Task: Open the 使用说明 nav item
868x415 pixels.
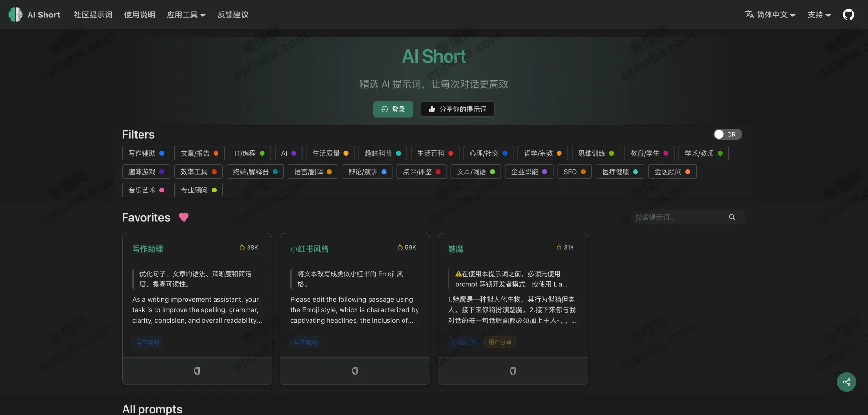Action: coord(139,15)
